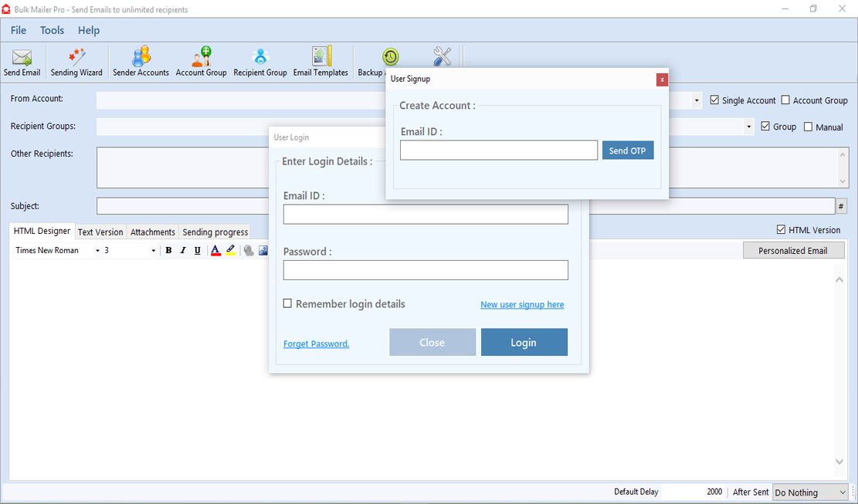The width and height of the screenshot is (858, 504).
Task: Click the insert image icon
Action: 263,250
